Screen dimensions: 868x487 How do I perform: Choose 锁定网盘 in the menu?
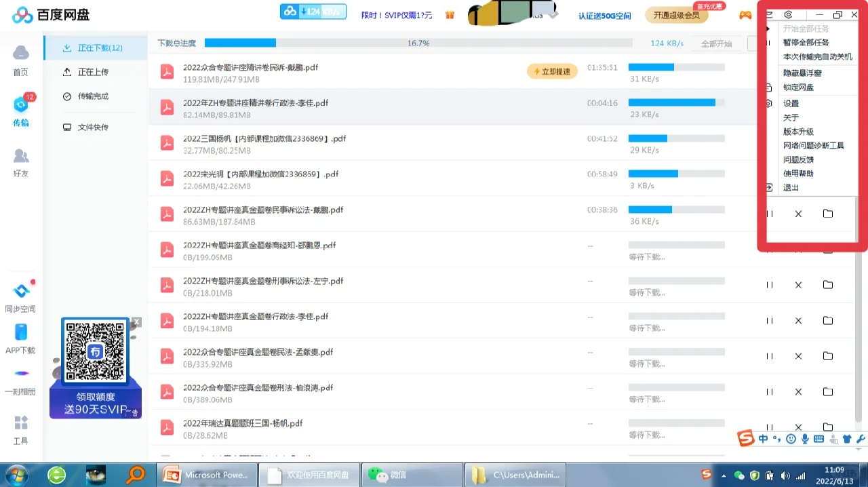click(x=798, y=87)
